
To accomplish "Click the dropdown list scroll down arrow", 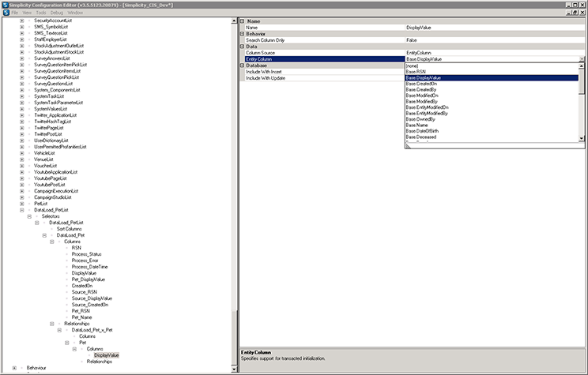I will [581, 138].
